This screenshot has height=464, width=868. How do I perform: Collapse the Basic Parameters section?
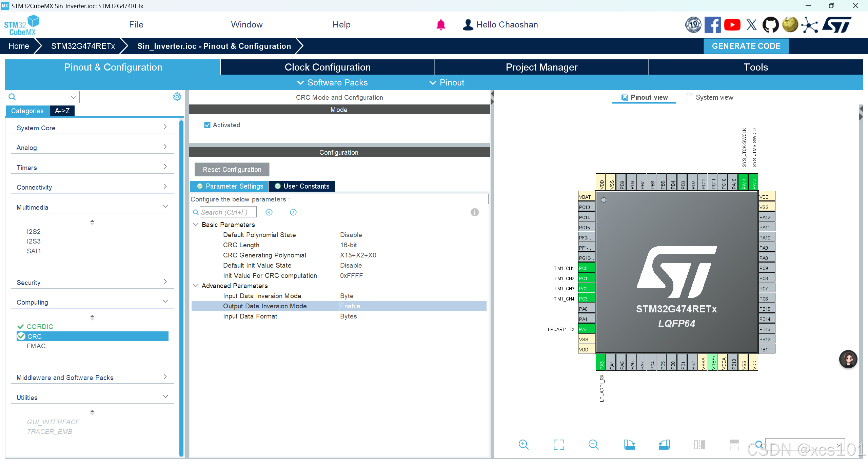(196, 225)
